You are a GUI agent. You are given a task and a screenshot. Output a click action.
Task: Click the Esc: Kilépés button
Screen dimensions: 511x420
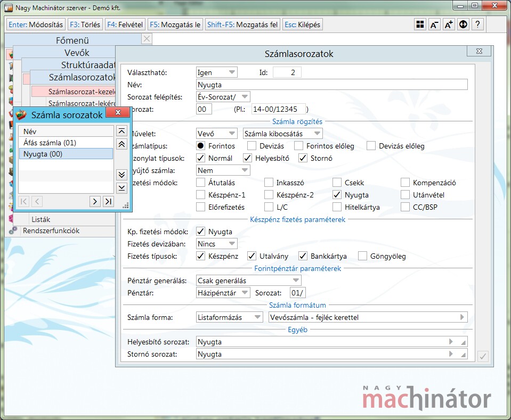point(303,24)
